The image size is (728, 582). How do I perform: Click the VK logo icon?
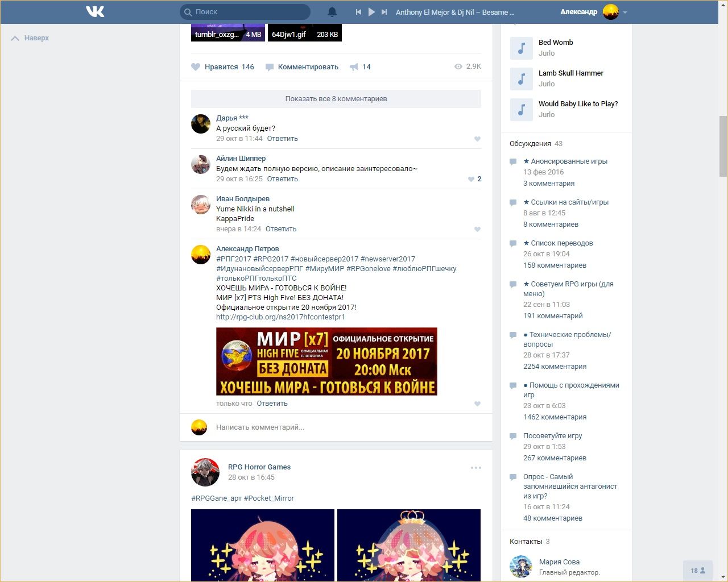pyautogui.click(x=95, y=11)
